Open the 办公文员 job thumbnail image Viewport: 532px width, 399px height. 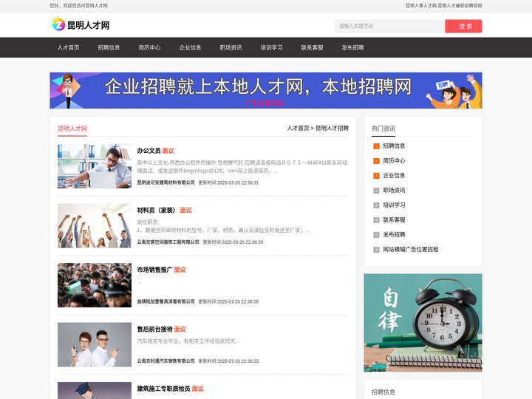coord(95,166)
